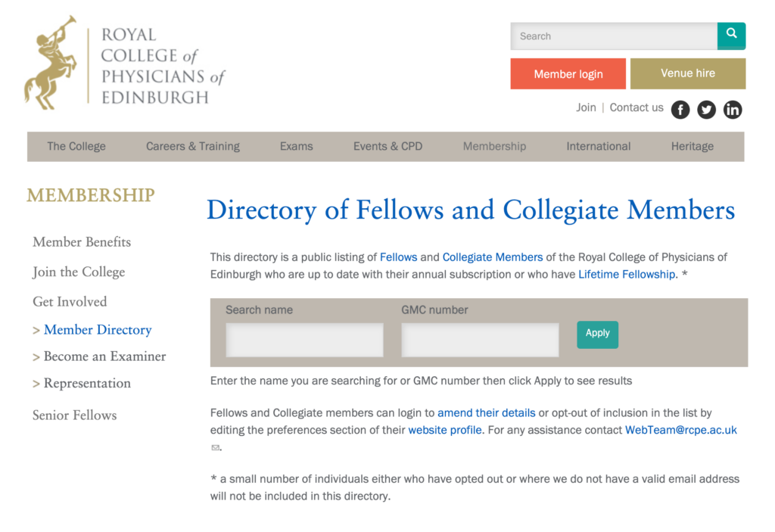Click the email envelope icon after WebTeam address
Screen dimensions: 775x532
pyautogui.click(x=215, y=447)
